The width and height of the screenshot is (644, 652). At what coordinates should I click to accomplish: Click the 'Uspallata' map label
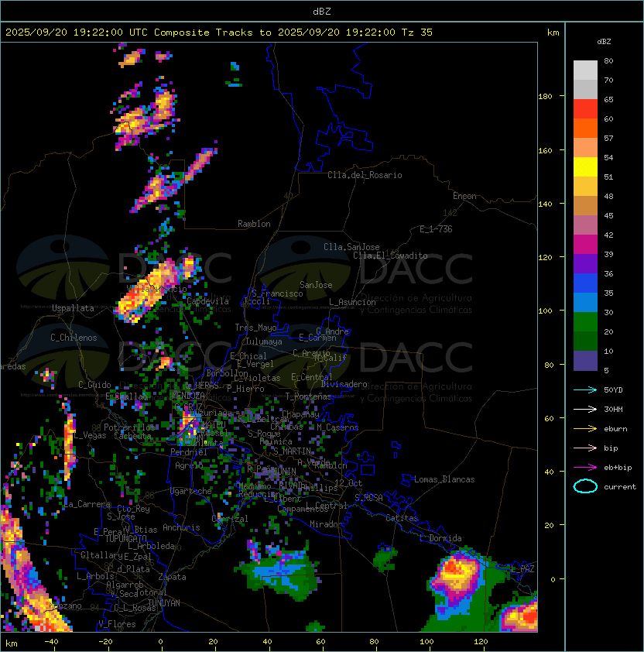click(74, 308)
